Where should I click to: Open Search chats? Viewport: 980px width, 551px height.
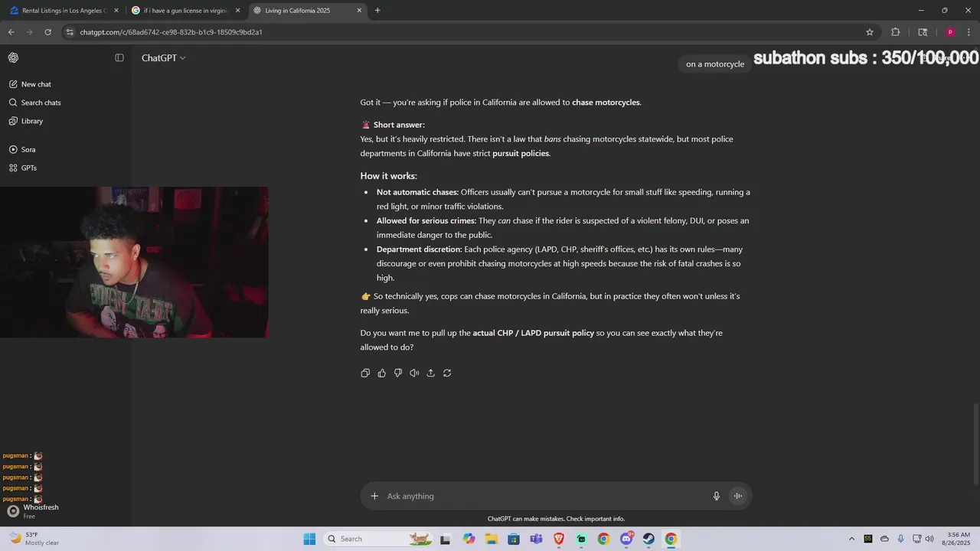(41, 103)
